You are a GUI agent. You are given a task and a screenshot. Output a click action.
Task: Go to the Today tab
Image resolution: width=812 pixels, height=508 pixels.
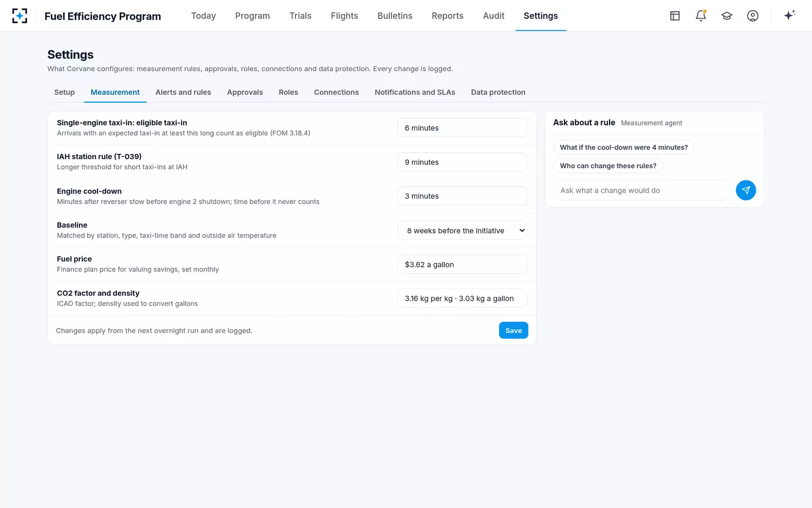click(204, 16)
